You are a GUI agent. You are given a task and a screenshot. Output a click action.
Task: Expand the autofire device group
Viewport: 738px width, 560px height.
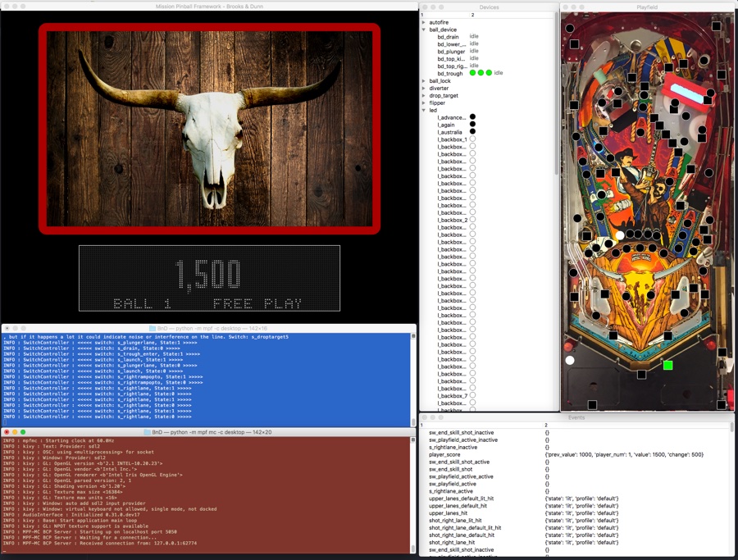[424, 22]
